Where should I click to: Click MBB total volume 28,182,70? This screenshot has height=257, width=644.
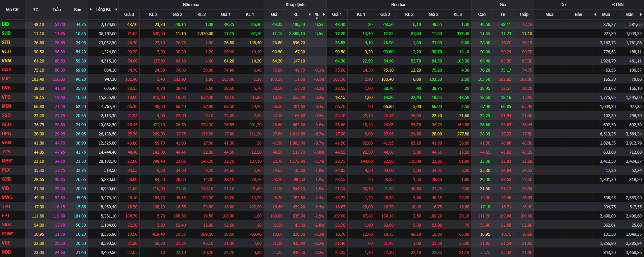(x=108, y=161)
